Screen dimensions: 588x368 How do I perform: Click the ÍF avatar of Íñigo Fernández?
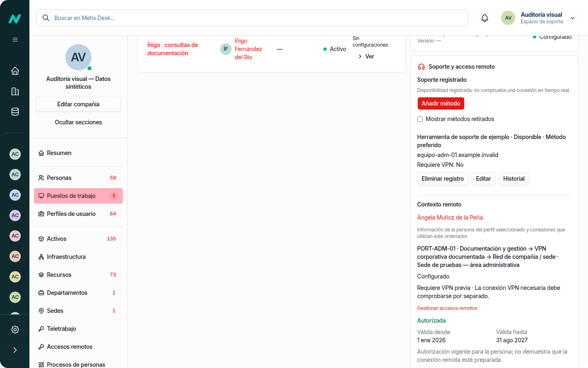[x=226, y=49]
